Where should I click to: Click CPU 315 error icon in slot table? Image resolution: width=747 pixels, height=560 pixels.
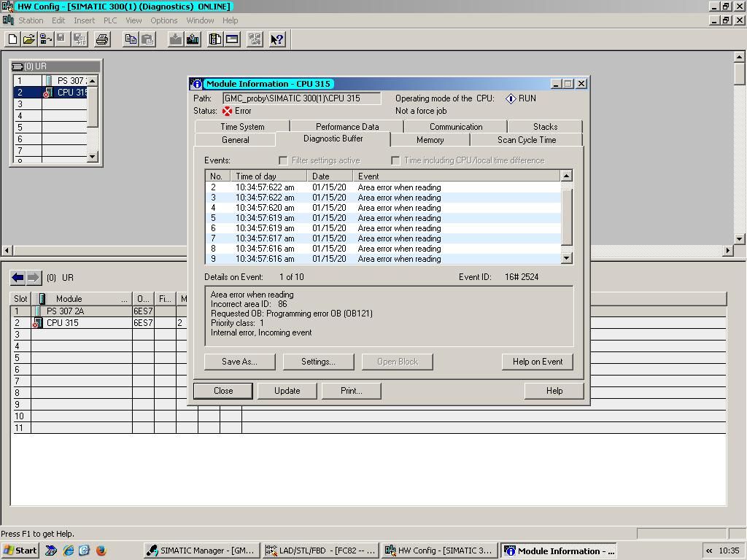[x=38, y=323]
